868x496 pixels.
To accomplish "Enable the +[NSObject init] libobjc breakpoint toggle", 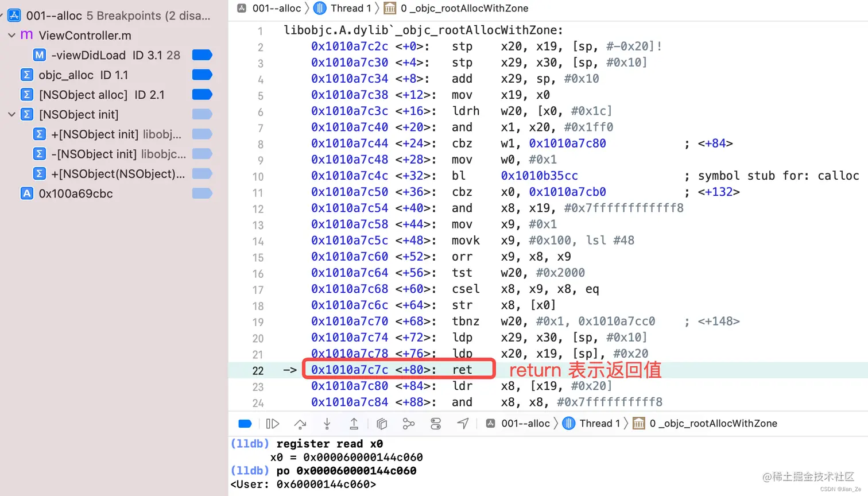I will point(202,134).
